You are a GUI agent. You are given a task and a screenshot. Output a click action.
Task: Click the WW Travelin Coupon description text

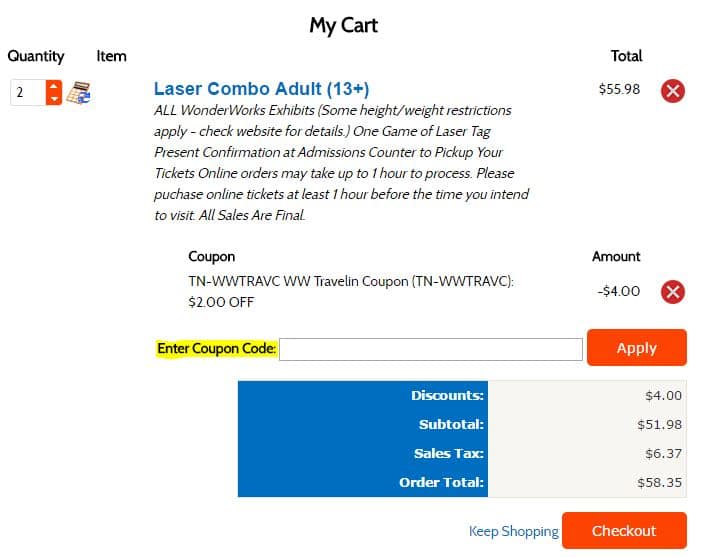pyautogui.click(x=351, y=291)
